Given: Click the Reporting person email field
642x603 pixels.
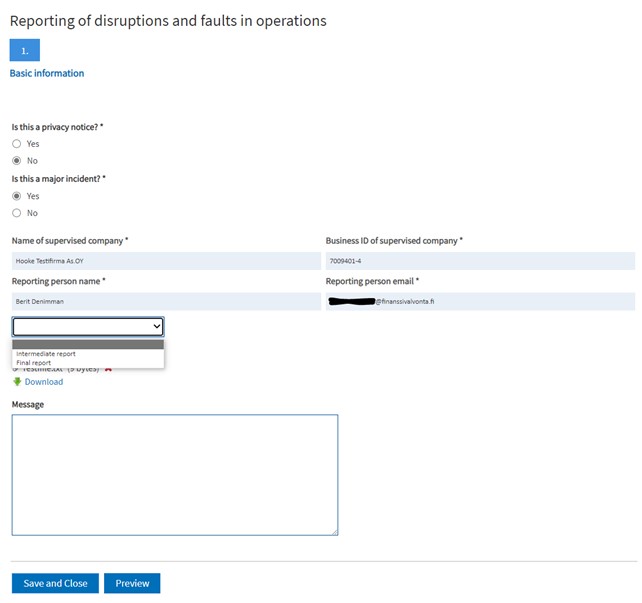Looking at the screenshot, I should point(480,301).
